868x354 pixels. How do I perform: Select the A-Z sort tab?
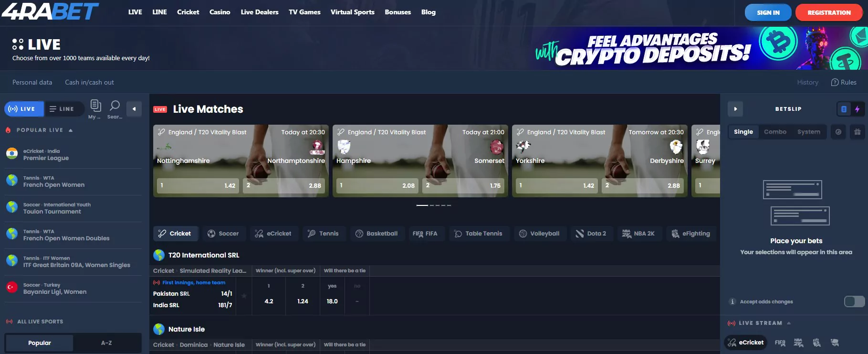(106, 343)
